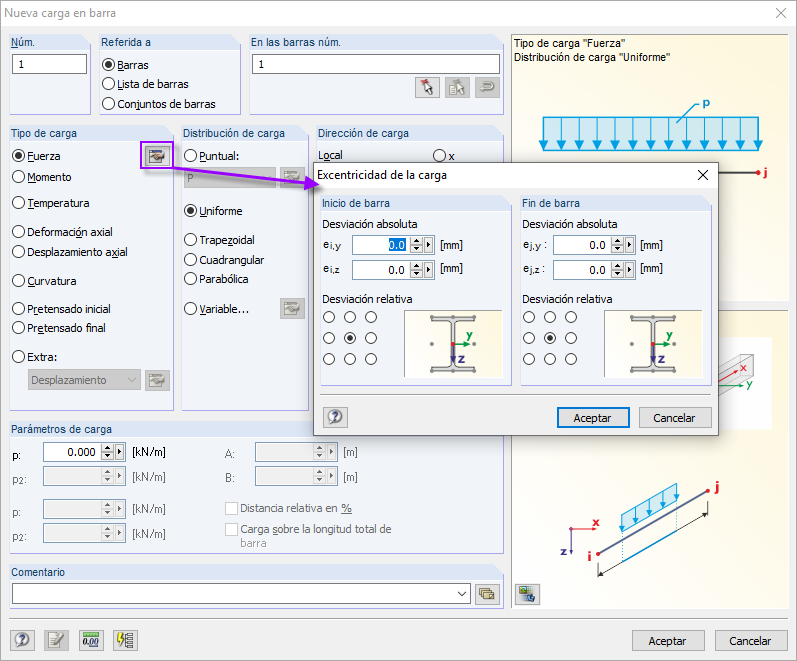Image resolution: width=797 pixels, height=661 pixels.
Task: Click the pick bars graphically icon
Action: (x=427, y=87)
